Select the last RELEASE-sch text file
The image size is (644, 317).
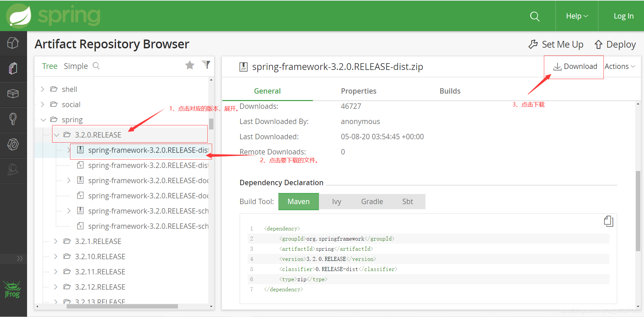pos(142,226)
